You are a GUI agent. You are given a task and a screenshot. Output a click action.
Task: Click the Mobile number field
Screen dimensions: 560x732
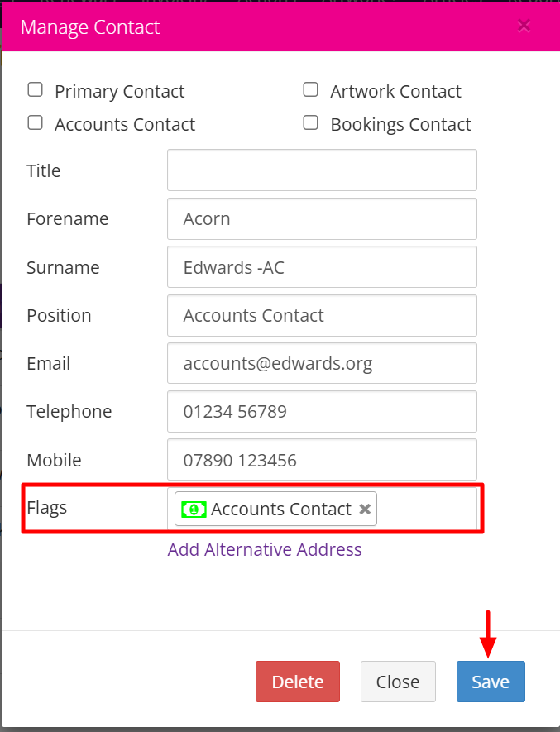pos(322,459)
